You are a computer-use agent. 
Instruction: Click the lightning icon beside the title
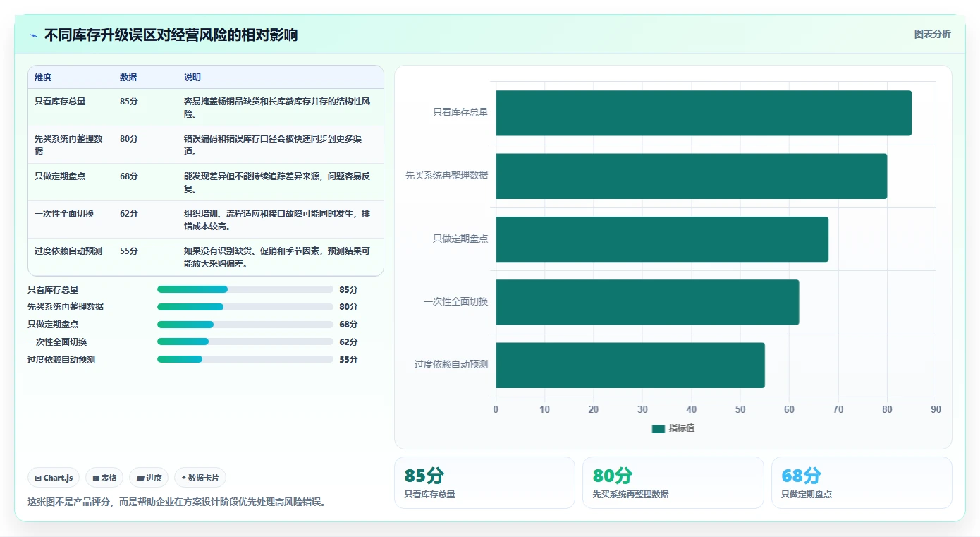tap(33, 35)
